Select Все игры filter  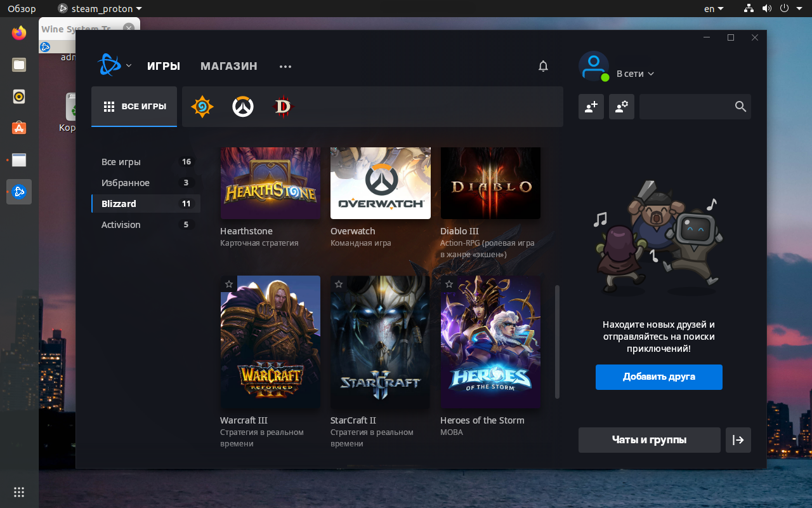pos(146,162)
